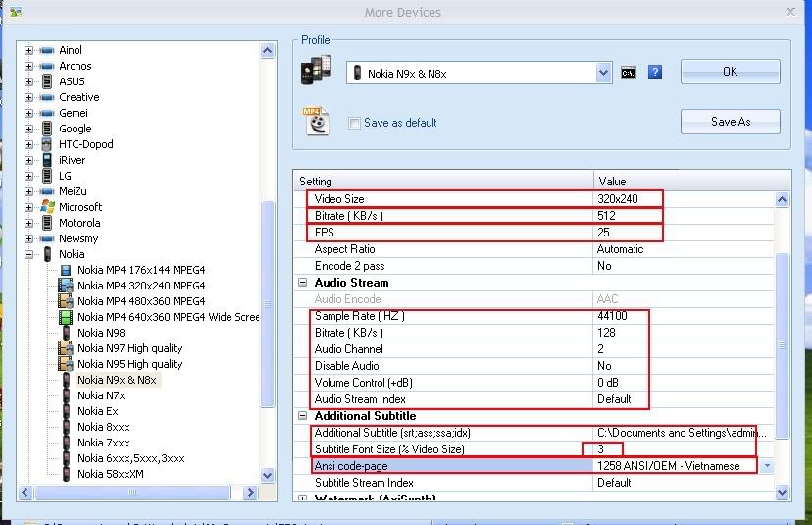
Task: Click the Nokia Ex phone icon
Action: tap(67, 411)
